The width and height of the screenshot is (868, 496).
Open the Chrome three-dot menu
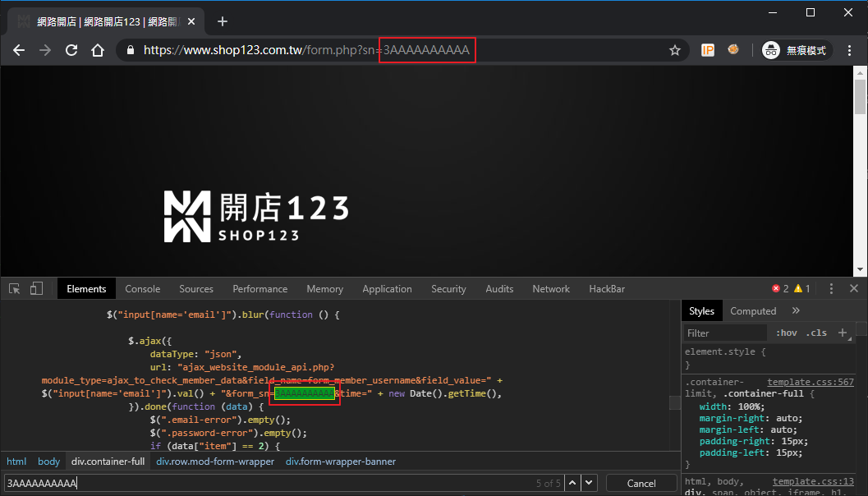click(849, 50)
